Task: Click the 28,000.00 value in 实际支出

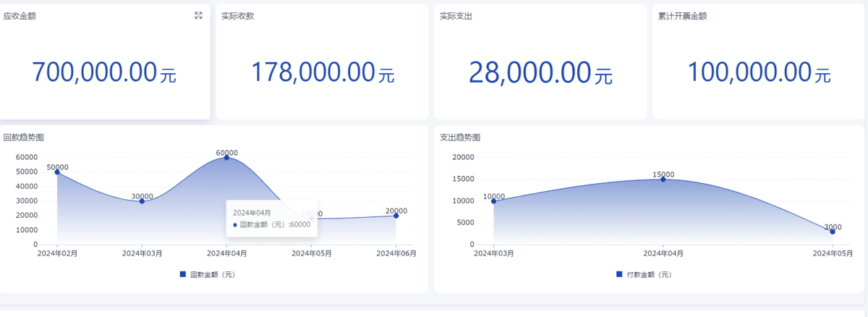Action: (540, 72)
